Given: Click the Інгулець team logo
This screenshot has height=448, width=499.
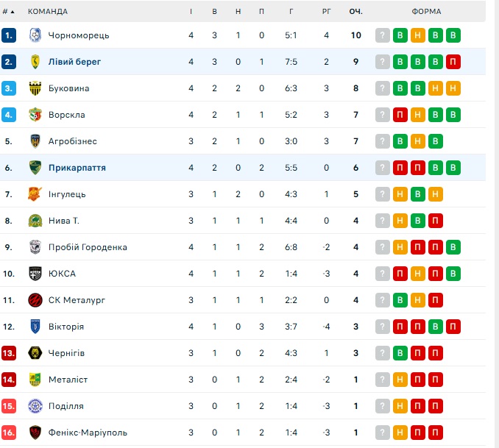Looking at the screenshot, I should point(35,194).
